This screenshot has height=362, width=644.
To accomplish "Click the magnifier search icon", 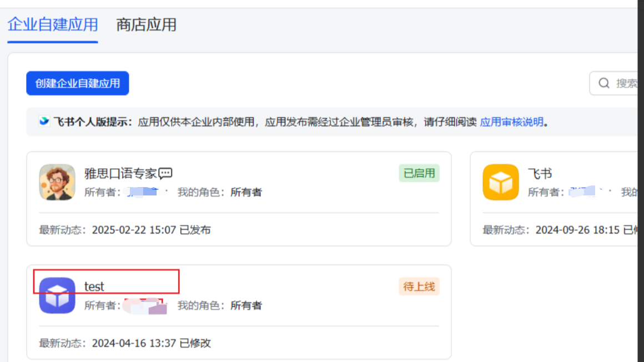I will [604, 83].
